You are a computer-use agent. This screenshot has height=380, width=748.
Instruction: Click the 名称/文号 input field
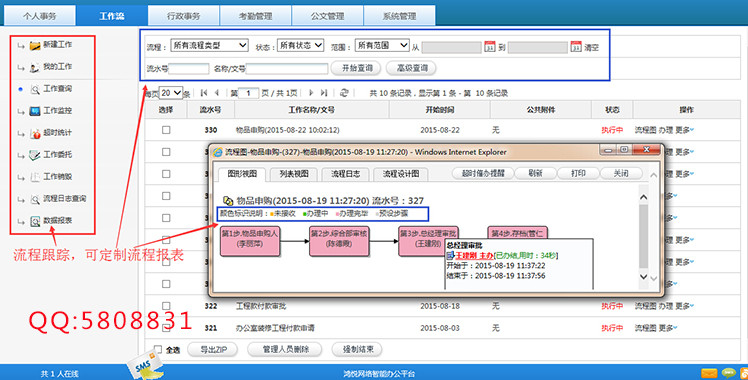click(x=287, y=69)
